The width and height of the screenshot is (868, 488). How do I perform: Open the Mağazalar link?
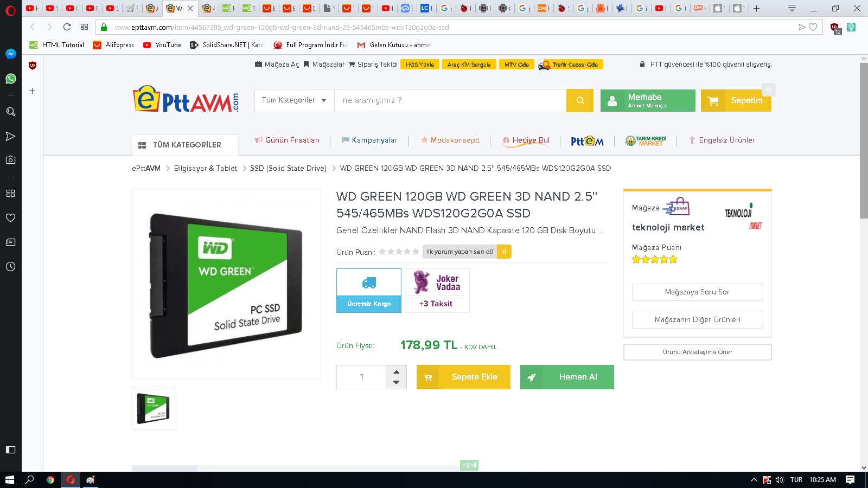click(324, 65)
